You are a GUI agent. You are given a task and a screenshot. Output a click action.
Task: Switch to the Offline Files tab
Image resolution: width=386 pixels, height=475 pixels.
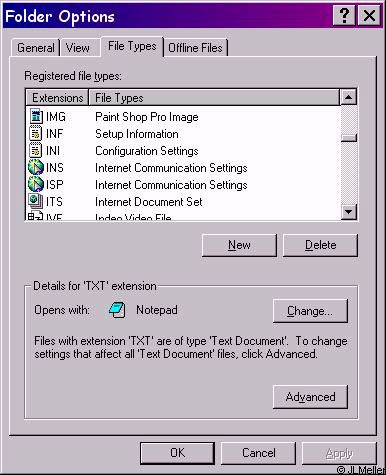coord(195,48)
